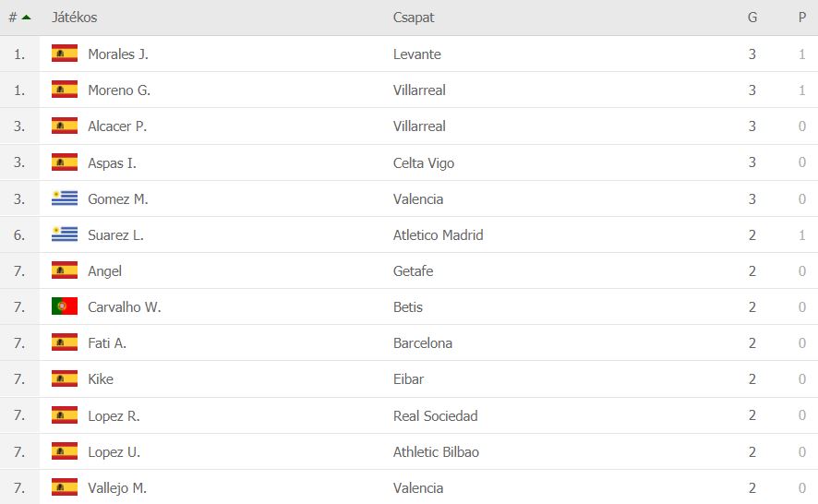Toggle rank sorting via the green arrow
The width and height of the screenshot is (818, 504).
pyautogui.click(x=26, y=18)
